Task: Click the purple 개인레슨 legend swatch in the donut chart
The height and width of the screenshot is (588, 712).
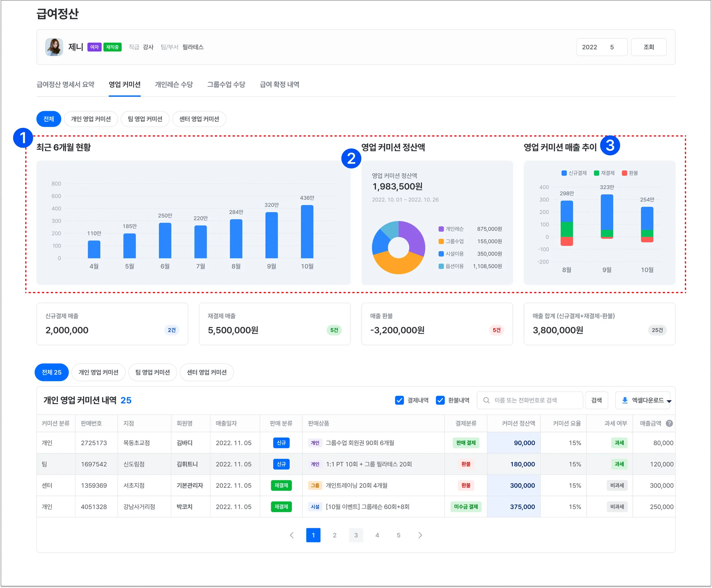Action: pos(441,229)
